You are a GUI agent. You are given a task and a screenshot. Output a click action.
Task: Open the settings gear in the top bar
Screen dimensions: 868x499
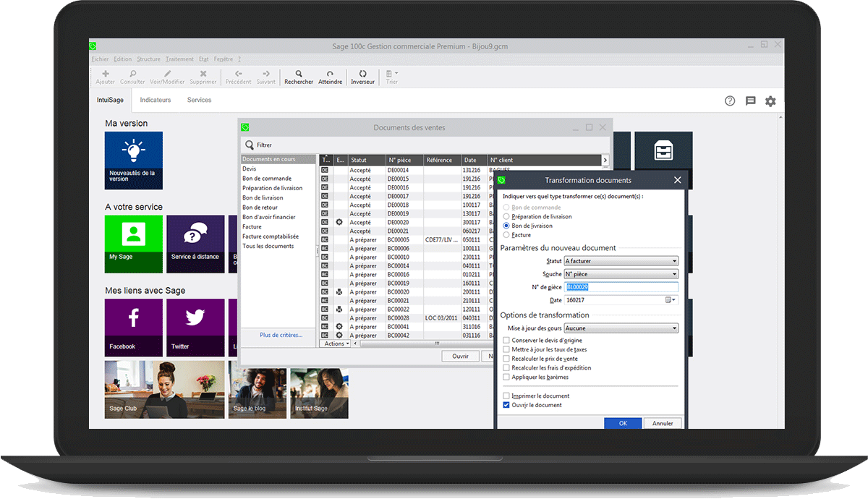770,101
